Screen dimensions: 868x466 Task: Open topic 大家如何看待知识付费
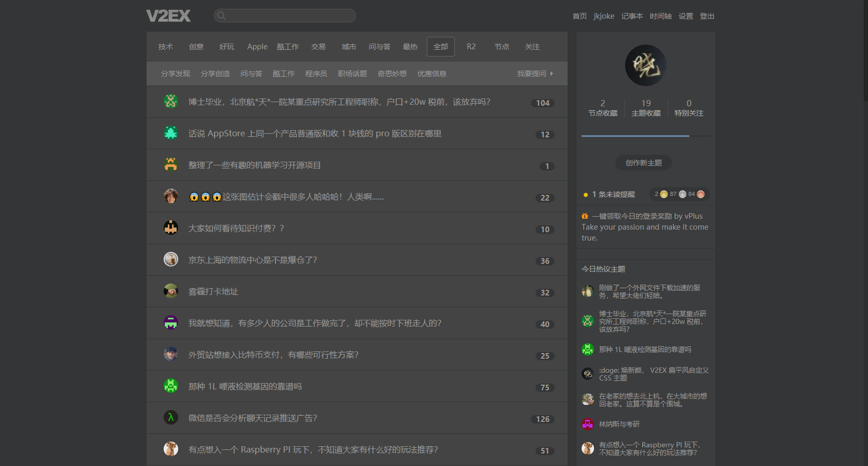point(236,228)
